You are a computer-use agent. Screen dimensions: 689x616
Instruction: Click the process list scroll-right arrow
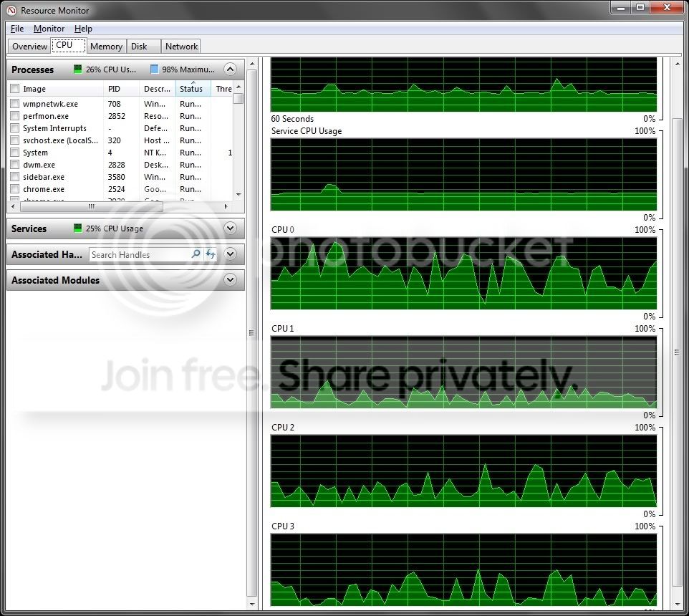[x=226, y=206]
